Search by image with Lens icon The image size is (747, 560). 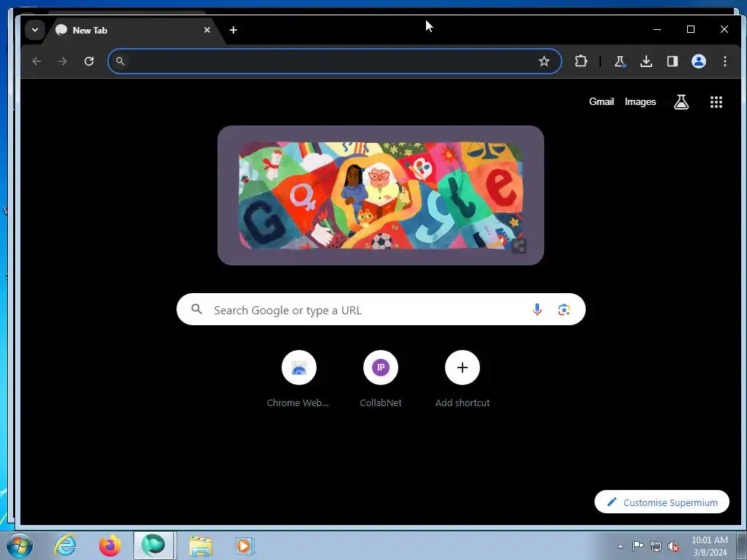pos(564,309)
